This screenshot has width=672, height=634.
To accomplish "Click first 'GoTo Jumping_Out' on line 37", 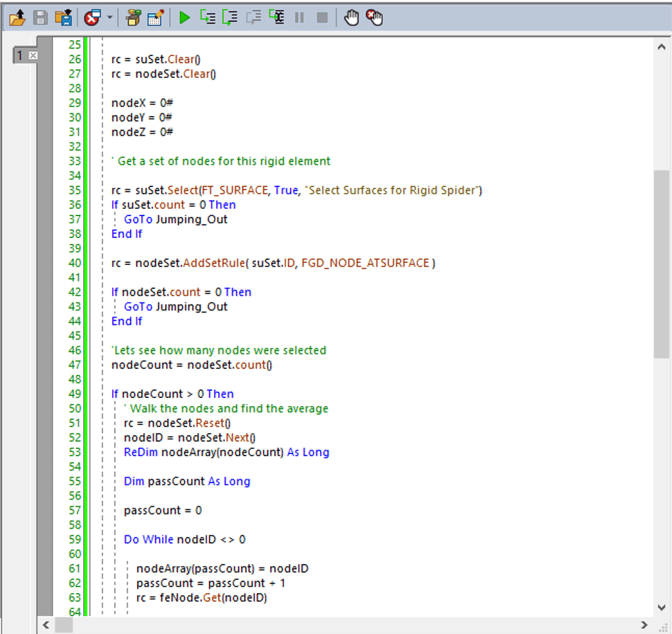I will click(175, 219).
